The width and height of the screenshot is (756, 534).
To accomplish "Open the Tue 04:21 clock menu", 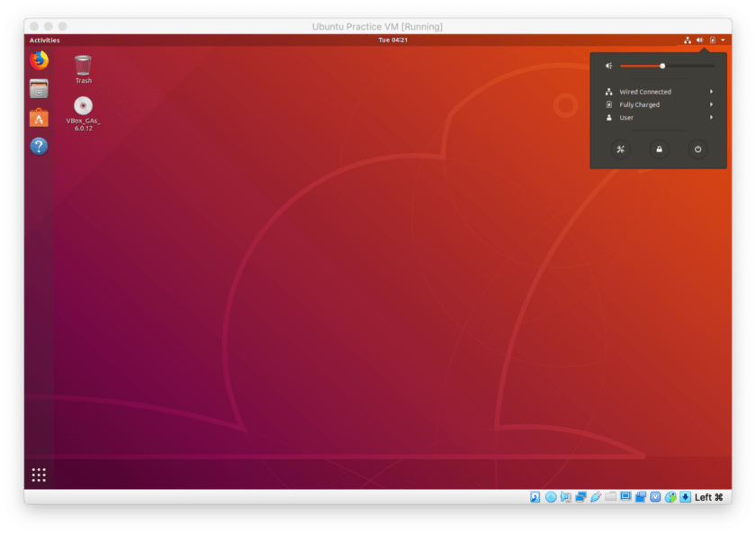I will [x=393, y=40].
